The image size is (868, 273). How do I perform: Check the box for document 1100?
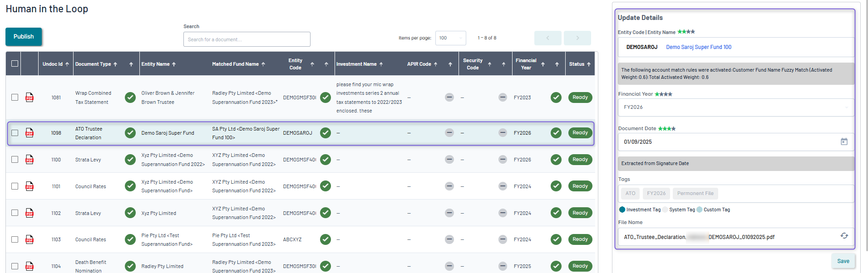coord(15,160)
